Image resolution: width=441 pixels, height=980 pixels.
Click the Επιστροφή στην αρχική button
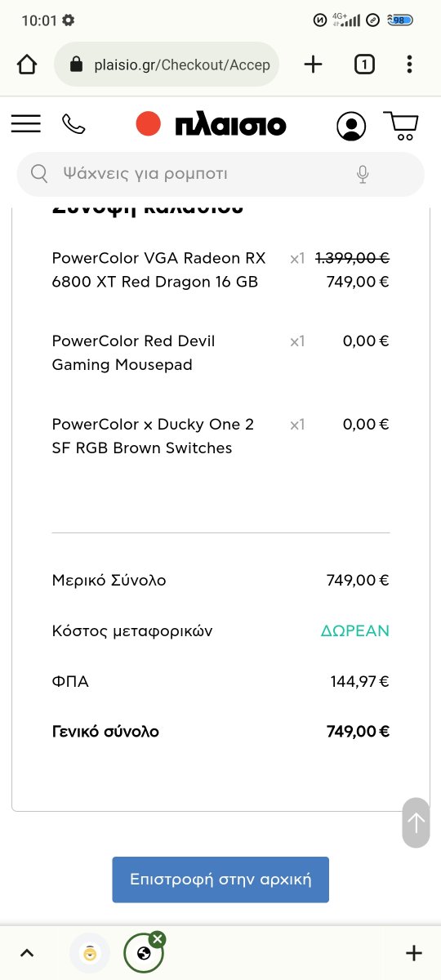[x=220, y=880]
